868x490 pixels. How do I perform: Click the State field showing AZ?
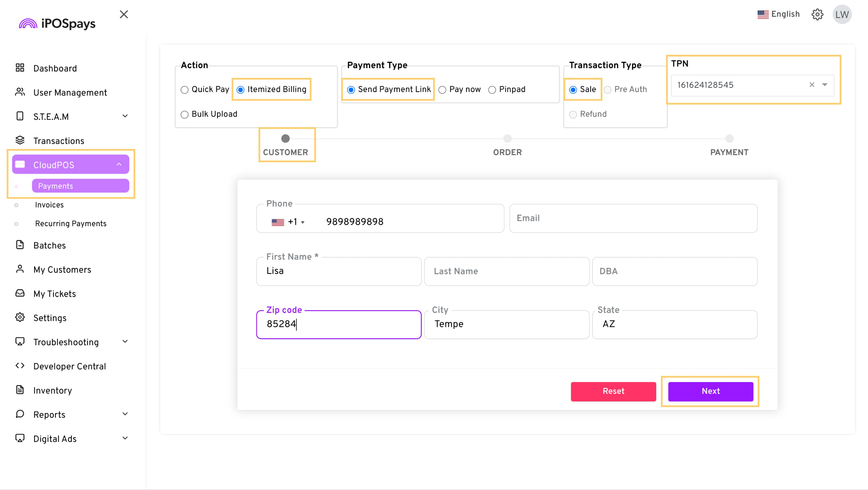pyautogui.click(x=675, y=324)
